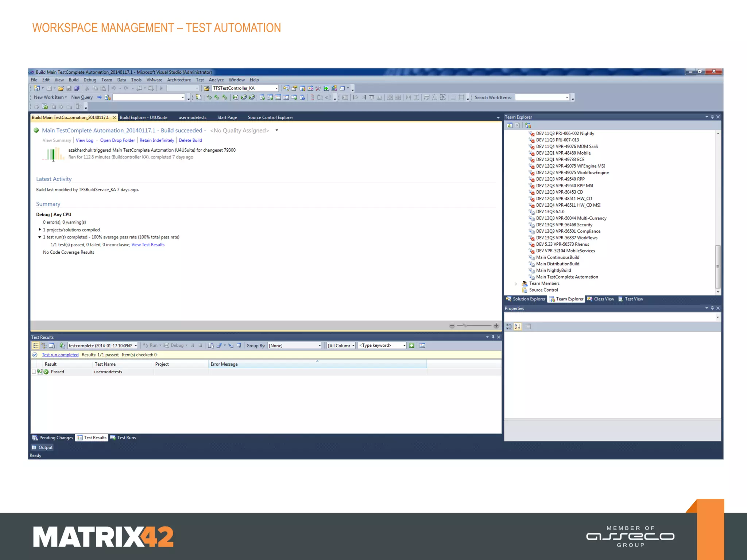Click the pin icon on Test Results panel
The height and width of the screenshot is (560, 747).
493,337
